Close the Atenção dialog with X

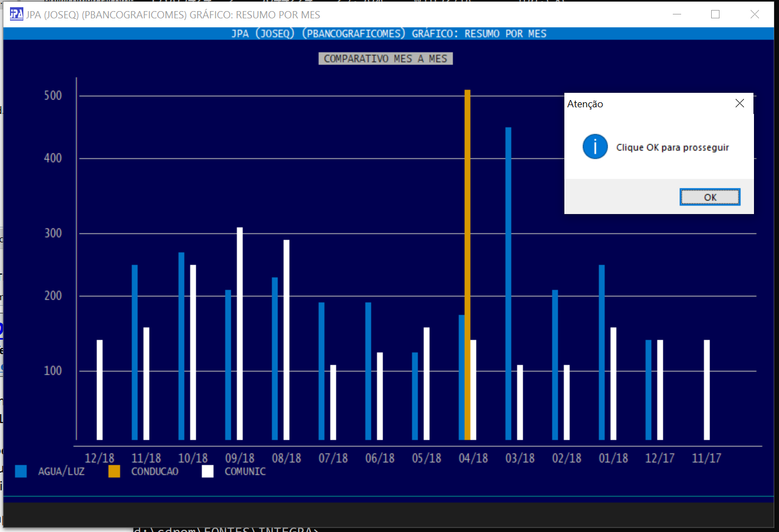click(x=740, y=103)
